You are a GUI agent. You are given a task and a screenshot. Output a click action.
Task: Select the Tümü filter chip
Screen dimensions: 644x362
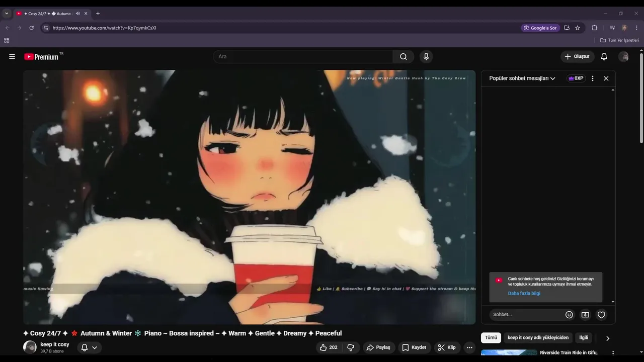click(491, 338)
